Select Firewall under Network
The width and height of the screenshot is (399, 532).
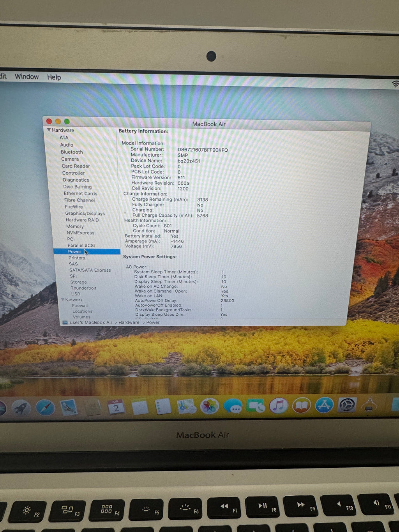[80, 306]
